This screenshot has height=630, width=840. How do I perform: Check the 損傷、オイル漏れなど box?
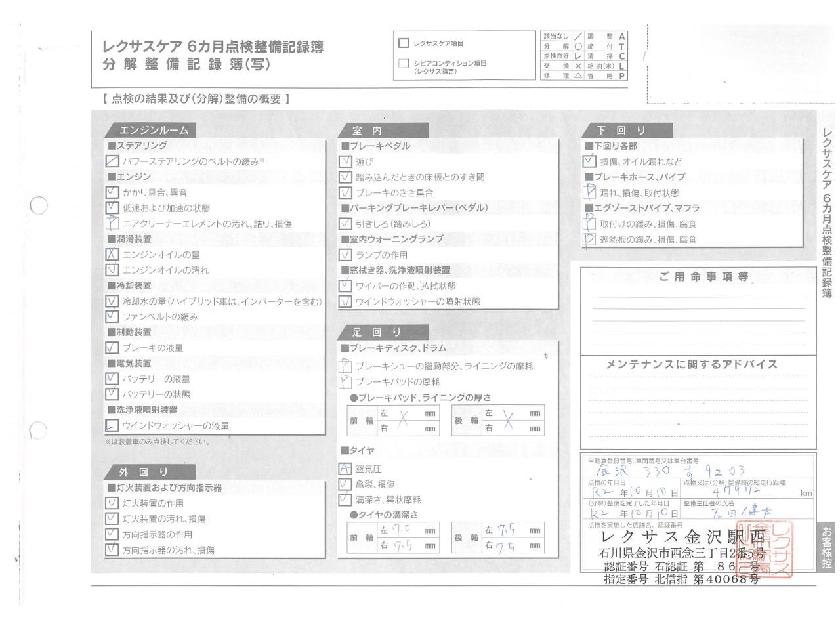pos(589,161)
